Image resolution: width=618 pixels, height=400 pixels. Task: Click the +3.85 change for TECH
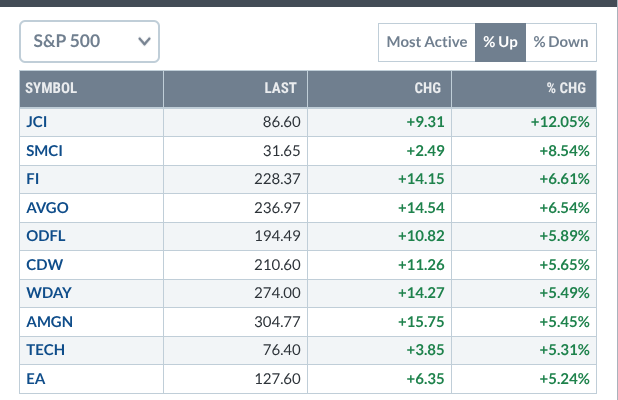[425, 350]
